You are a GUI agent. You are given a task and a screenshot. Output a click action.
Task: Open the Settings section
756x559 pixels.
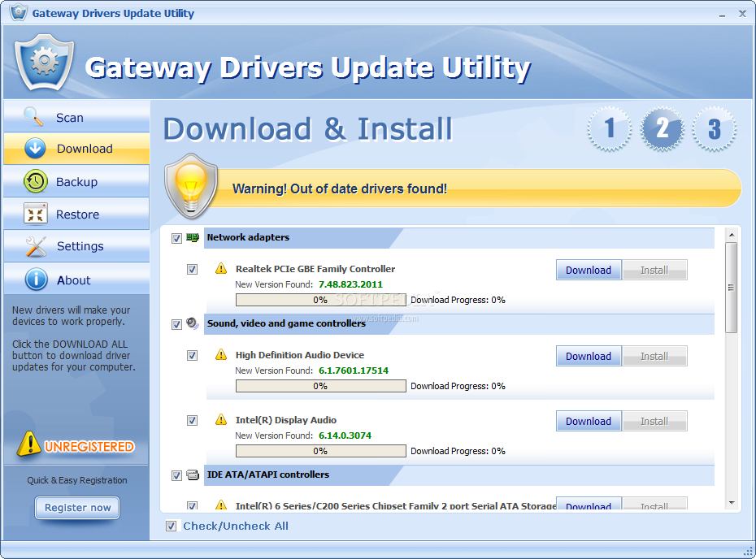[x=76, y=246]
